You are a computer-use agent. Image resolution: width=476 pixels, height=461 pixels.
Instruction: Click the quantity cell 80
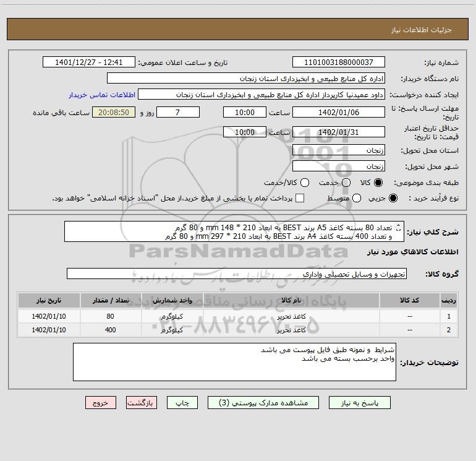pyautogui.click(x=110, y=316)
